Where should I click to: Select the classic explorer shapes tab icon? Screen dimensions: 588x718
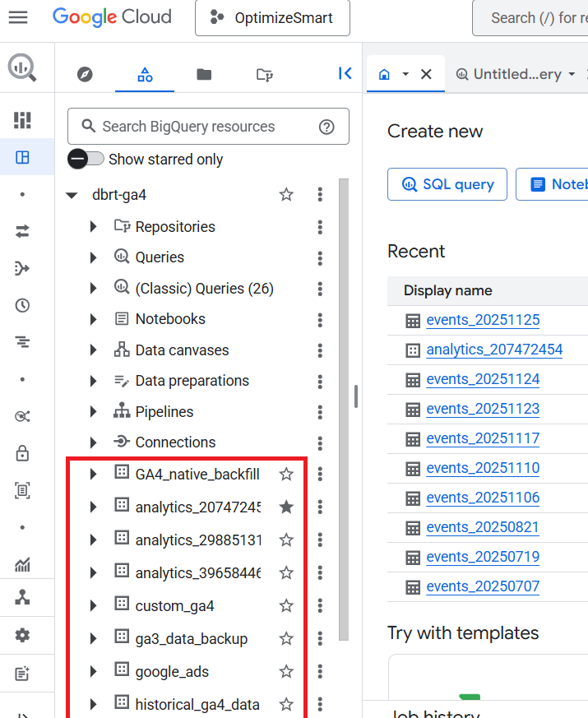(145, 74)
